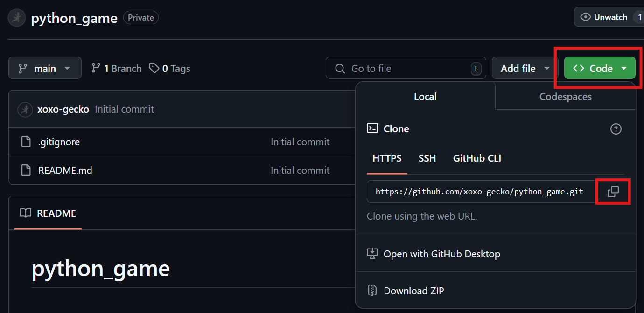Open the .gitignore file
644x313 pixels.
59,142
